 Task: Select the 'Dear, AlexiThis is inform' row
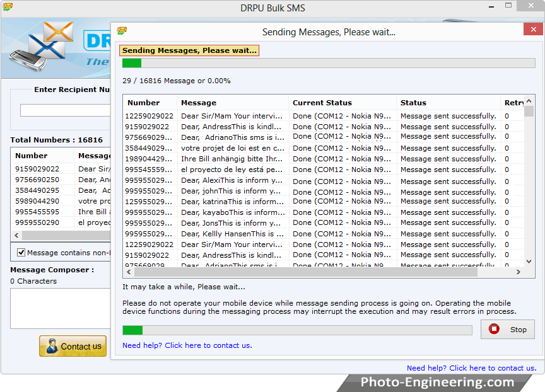click(324, 180)
